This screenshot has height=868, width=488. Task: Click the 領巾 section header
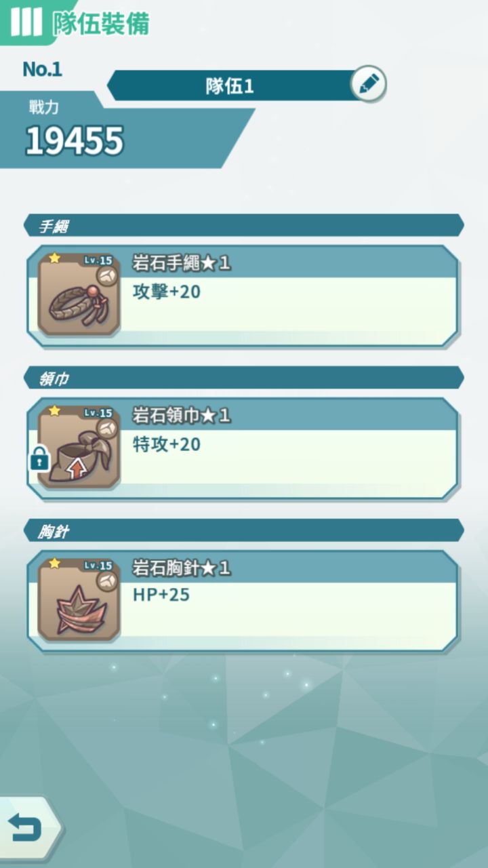click(x=244, y=378)
